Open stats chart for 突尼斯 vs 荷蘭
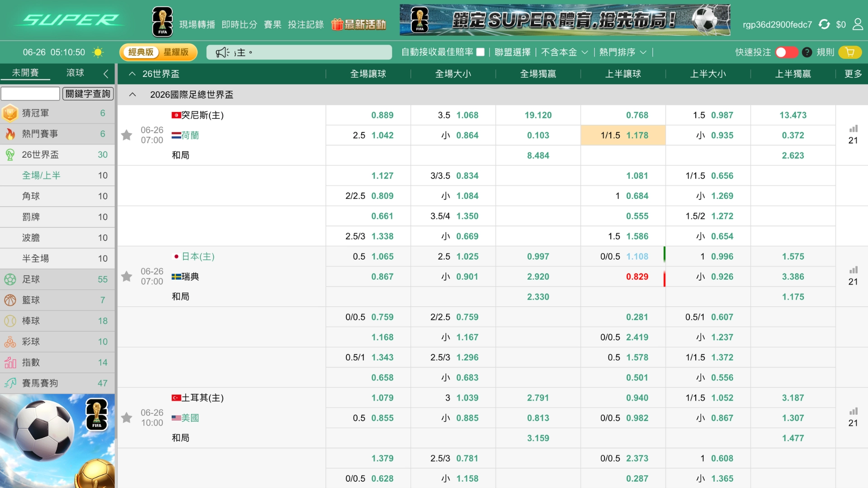 coord(853,129)
